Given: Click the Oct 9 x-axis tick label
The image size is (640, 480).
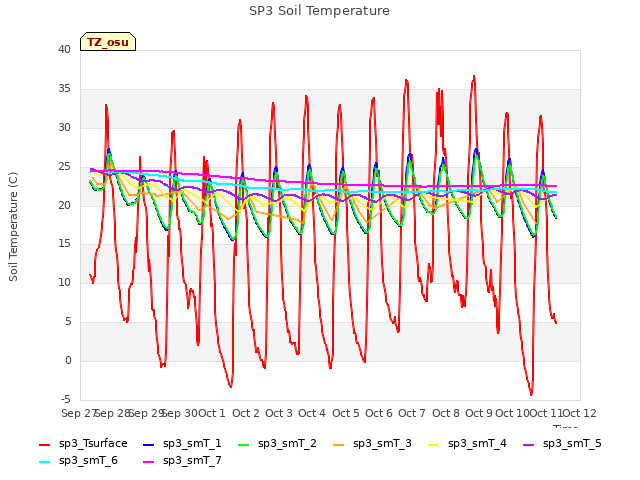Looking at the screenshot, I should 479,413.
